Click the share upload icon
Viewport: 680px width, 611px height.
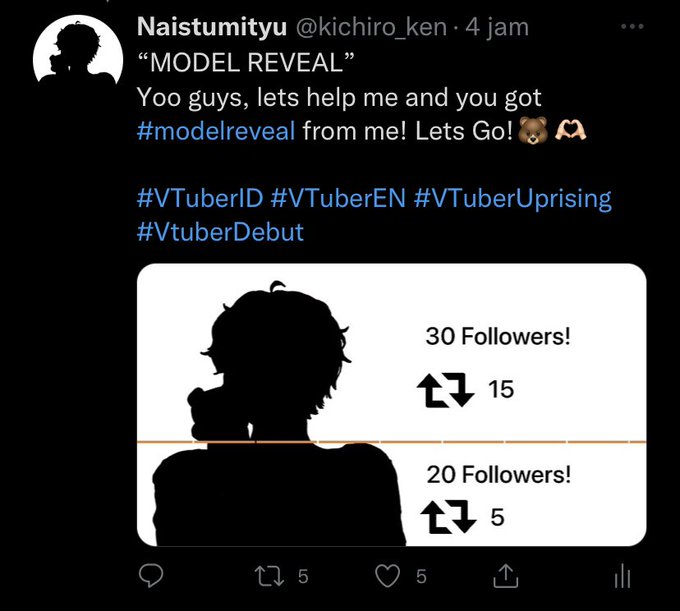pos(506,575)
